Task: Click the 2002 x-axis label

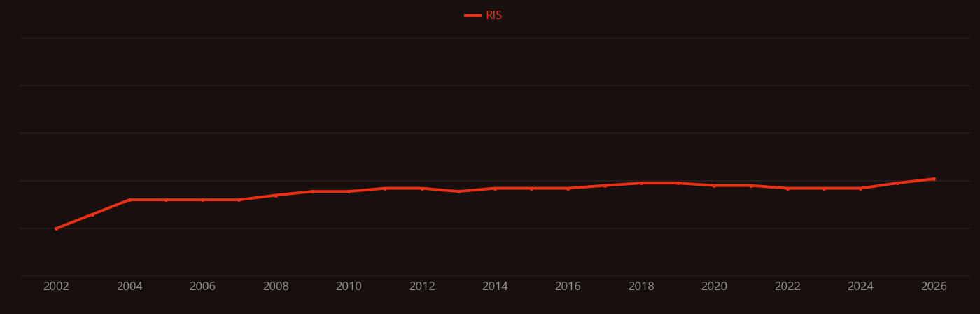Action: tap(56, 287)
